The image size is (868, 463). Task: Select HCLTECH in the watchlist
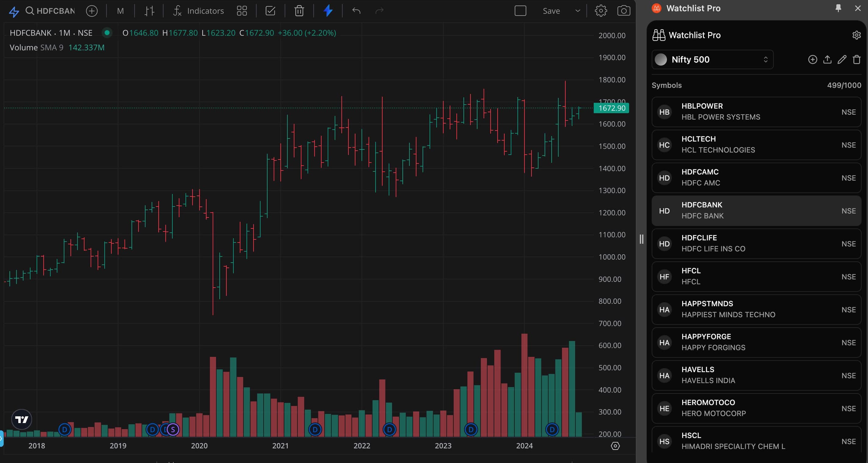click(756, 145)
